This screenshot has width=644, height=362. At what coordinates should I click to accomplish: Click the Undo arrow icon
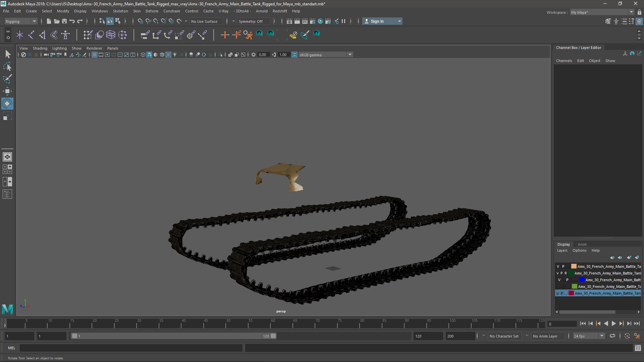[x=72, y=21]
